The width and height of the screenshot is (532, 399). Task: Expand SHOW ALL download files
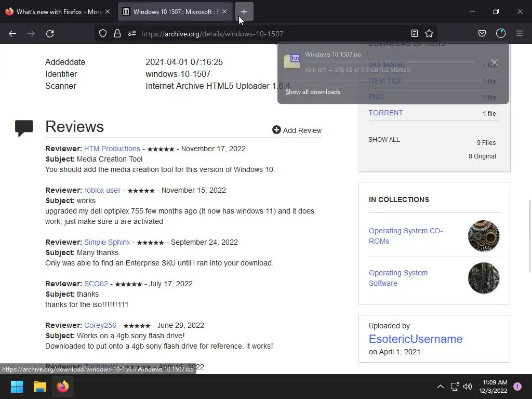tap(384, 139)
